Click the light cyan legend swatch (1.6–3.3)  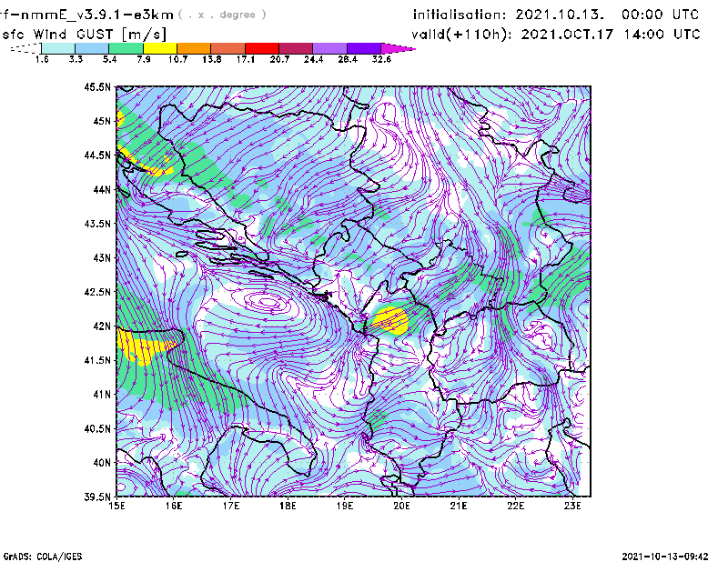pos(58,48)
